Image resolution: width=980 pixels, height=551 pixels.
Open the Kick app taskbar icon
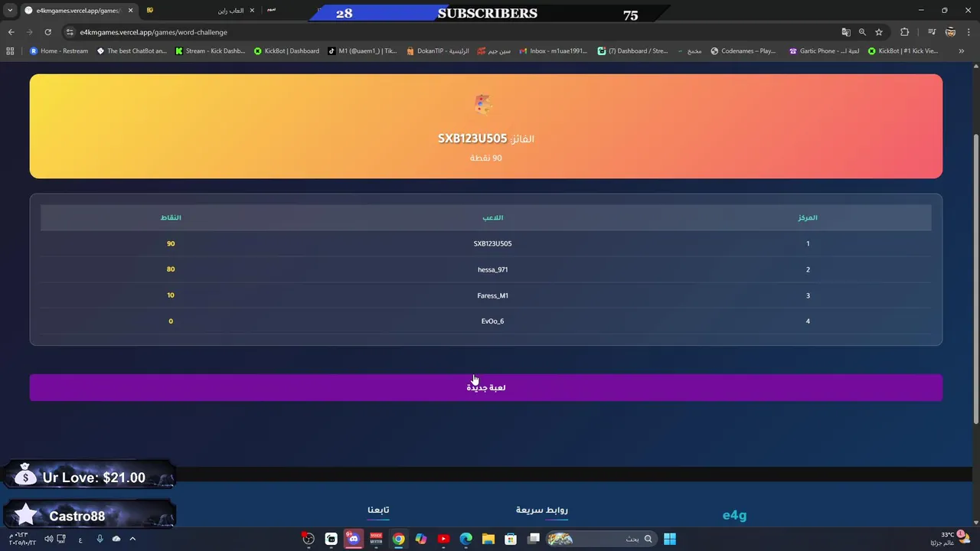point(331,539)
